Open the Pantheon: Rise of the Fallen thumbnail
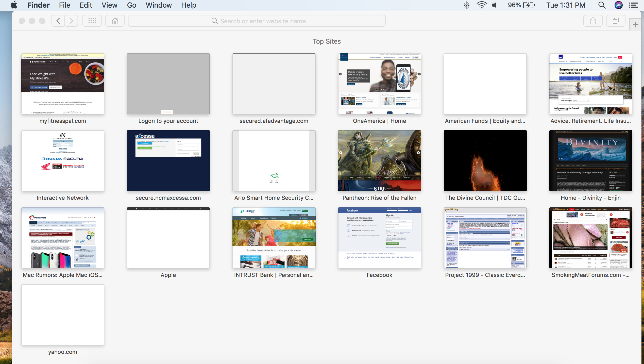The width and height of the screenshot is (644, 364). (x=380, y=161)
